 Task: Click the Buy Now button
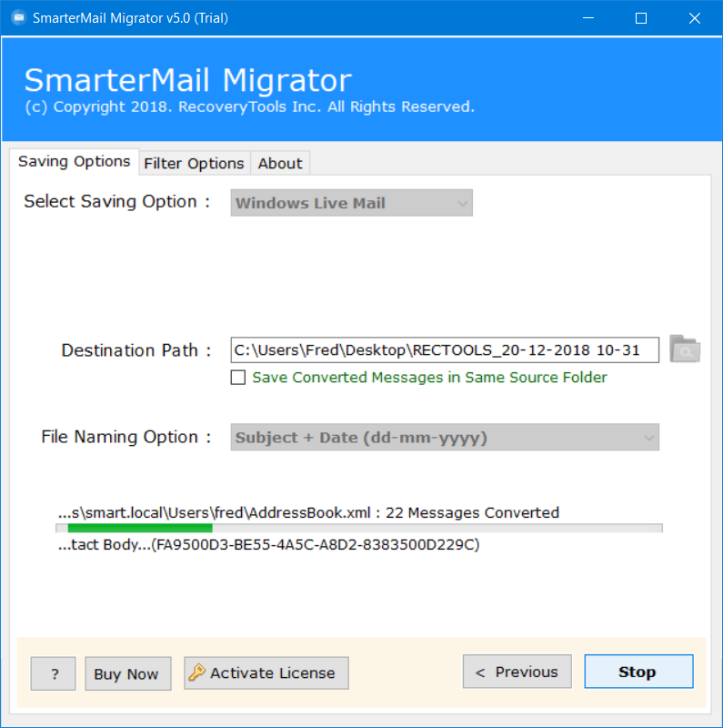click(x=128, y=673)
